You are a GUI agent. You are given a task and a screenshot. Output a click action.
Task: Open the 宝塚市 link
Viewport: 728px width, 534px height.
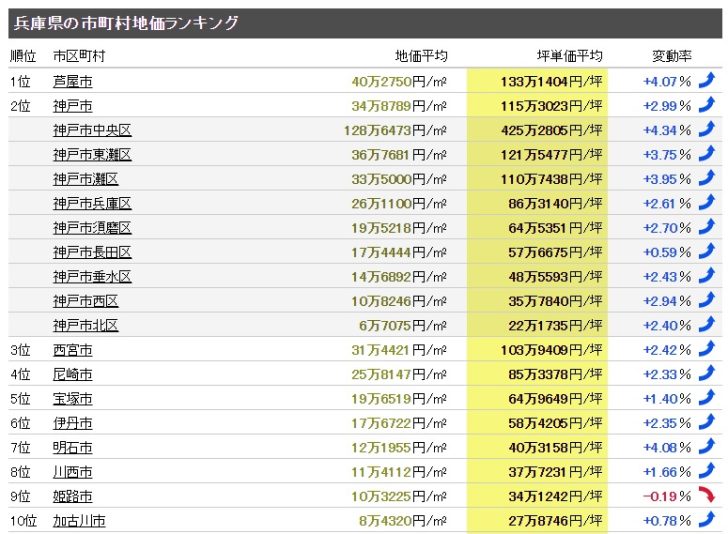72,399
